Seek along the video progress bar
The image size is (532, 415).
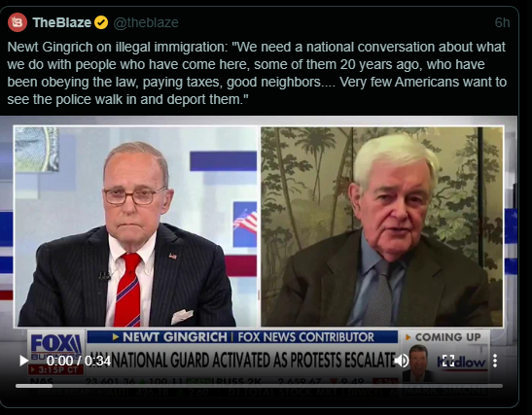coord(259,386)
